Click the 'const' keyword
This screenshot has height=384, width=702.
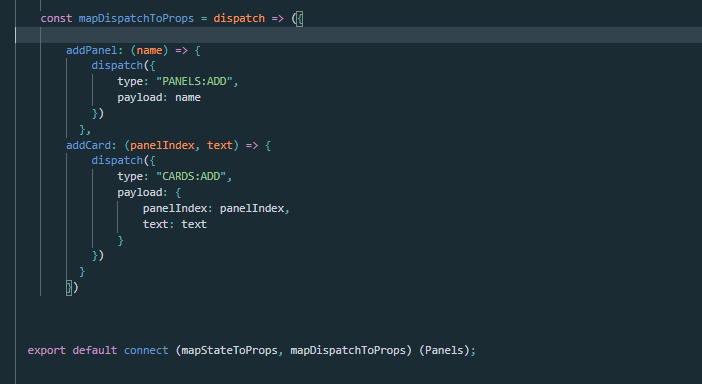click(56, 18)
